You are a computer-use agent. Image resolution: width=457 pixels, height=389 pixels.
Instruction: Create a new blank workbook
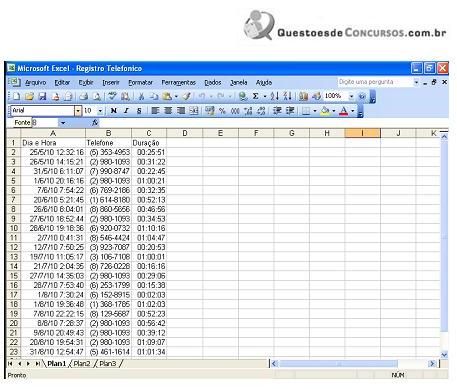[x=16, y=96]
